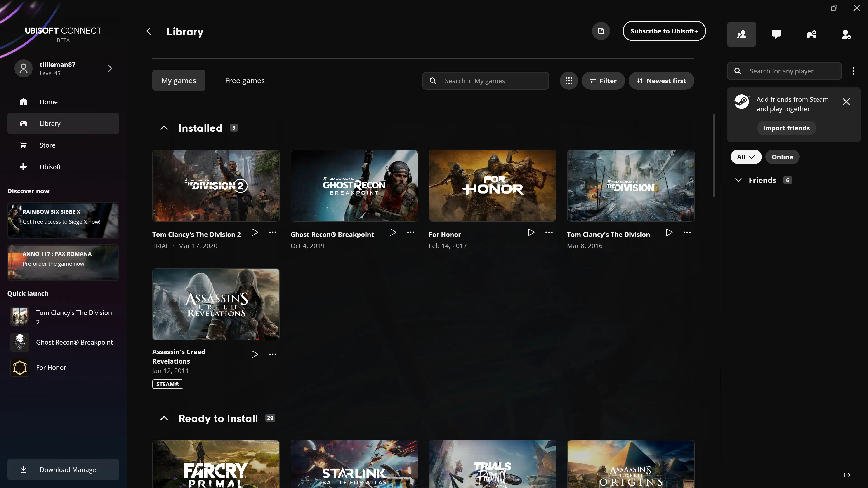
Task: Open Tom Clancy's The Division cover thumbnail
Action: [x=630, y=185]
